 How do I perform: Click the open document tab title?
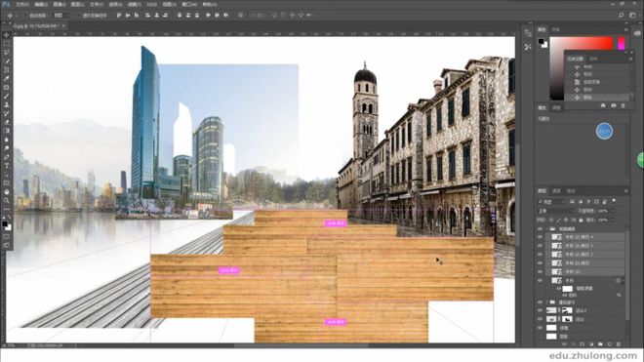click(x=36, y=26)
